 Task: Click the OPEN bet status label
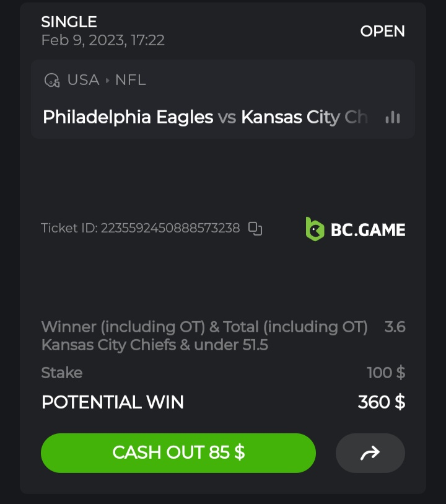click(382, 31)
